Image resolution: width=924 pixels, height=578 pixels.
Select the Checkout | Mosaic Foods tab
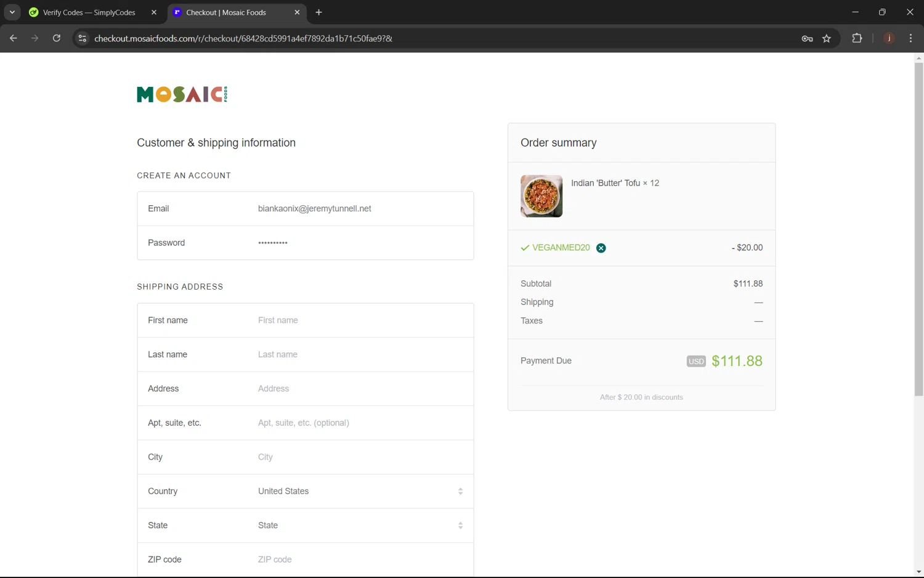pyautogui.click(x=225, y=12)
